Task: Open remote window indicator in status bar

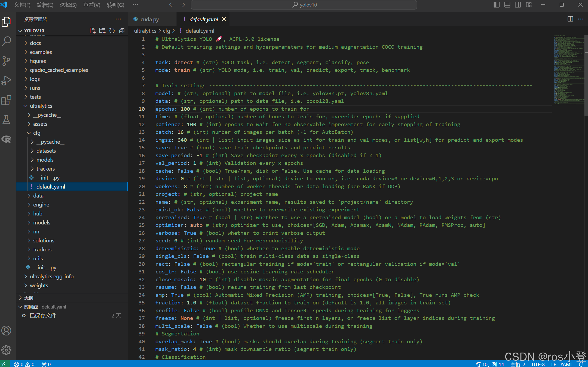Action: pos(4,364)
